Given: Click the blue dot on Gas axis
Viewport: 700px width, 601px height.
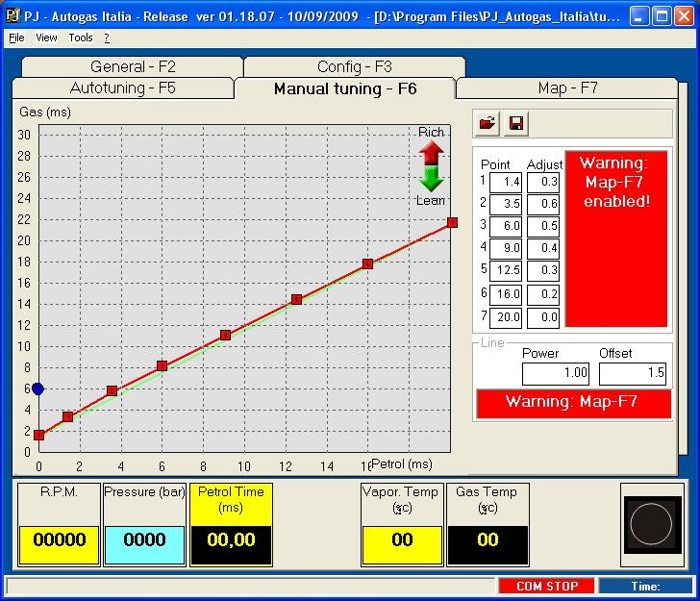Looking at the screenshot, I should [x=37, y=388].
